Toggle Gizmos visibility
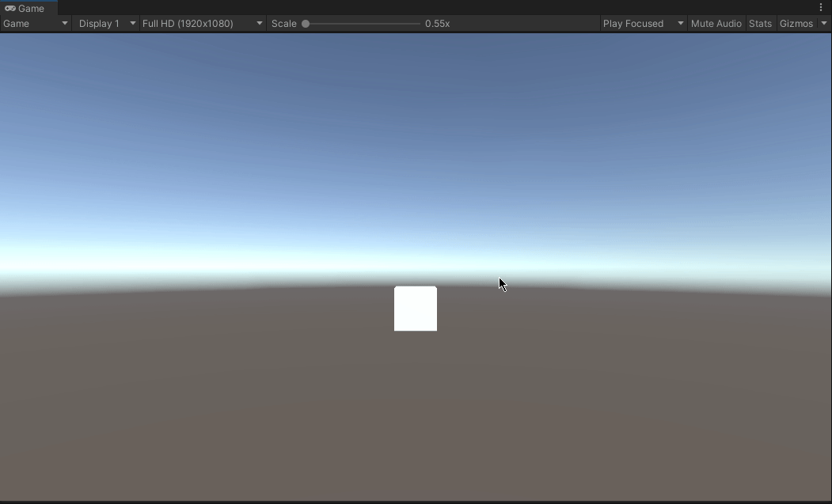This screenshot has width=832, height=504. [797, 23]
